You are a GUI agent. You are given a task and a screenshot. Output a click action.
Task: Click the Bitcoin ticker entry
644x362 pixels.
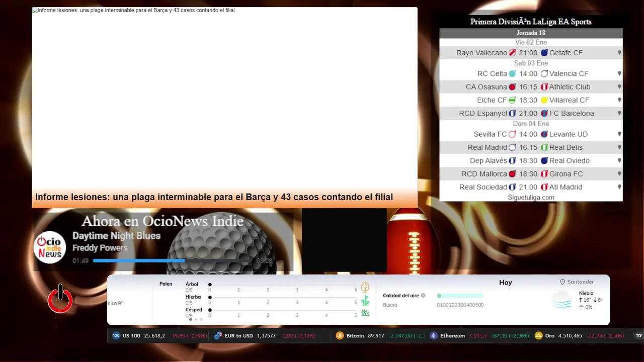380,335
